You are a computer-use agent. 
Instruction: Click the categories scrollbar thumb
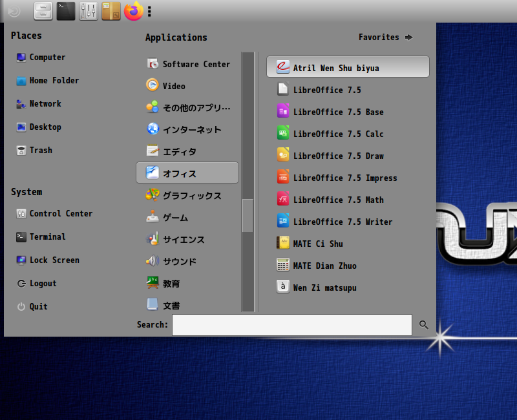[248, 216]
